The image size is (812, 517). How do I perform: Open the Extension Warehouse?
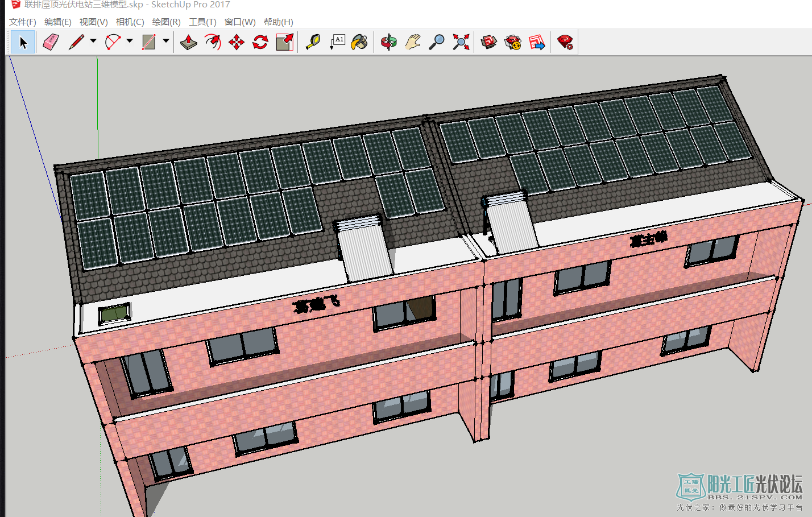pyautogui.click(x=513, y=42)
